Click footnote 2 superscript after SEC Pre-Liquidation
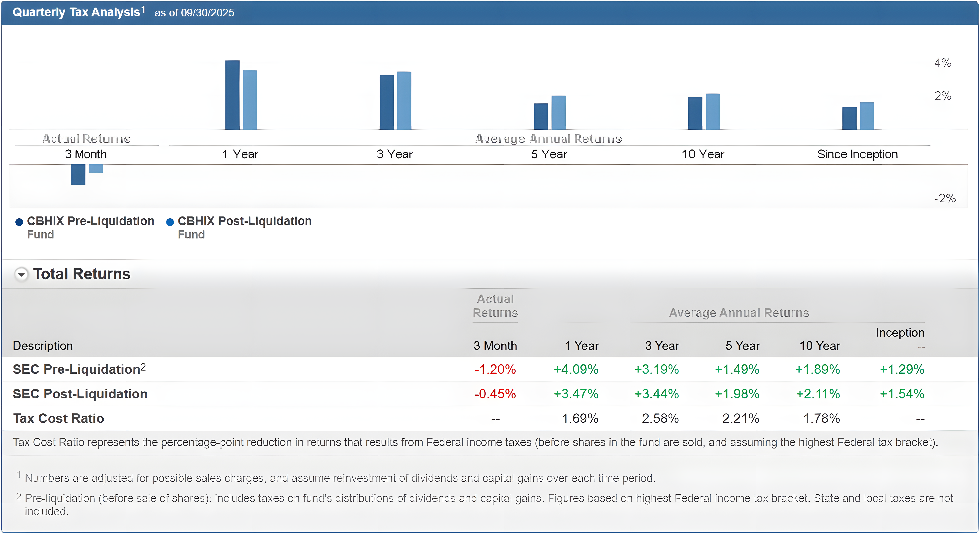 point(143,367)
